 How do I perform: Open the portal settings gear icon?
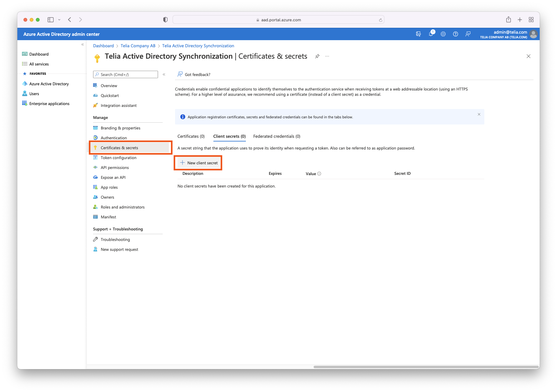point(443,34)
